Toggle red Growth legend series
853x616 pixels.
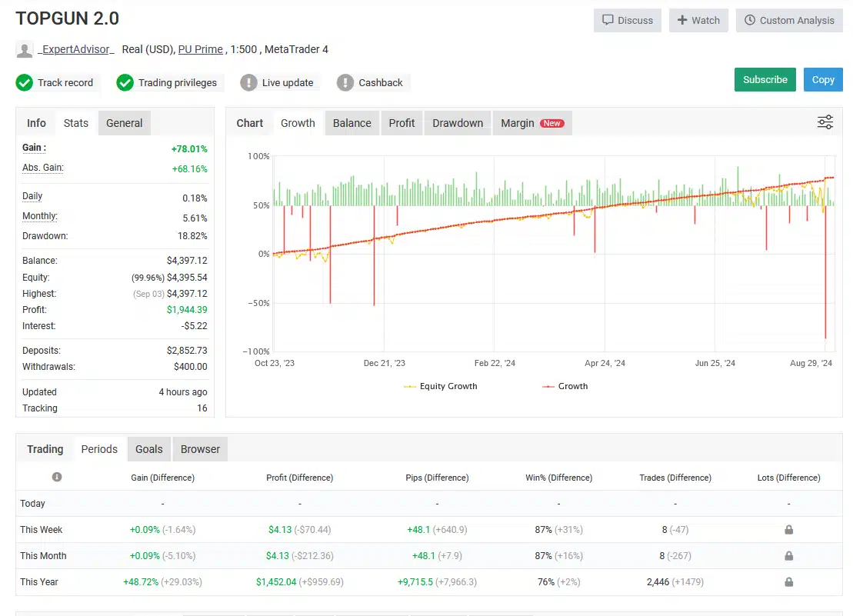[x=565, y=386]
